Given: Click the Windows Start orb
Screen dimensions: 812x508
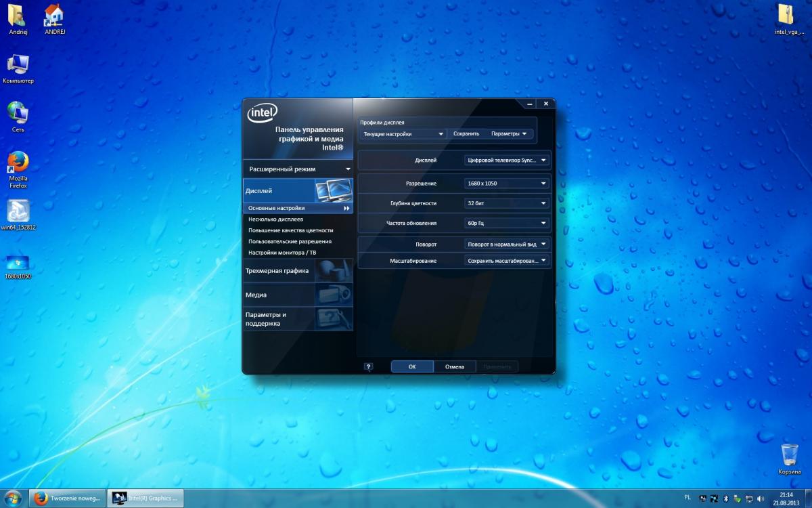Looking at the screenshot, I should [x=13, y=498].
